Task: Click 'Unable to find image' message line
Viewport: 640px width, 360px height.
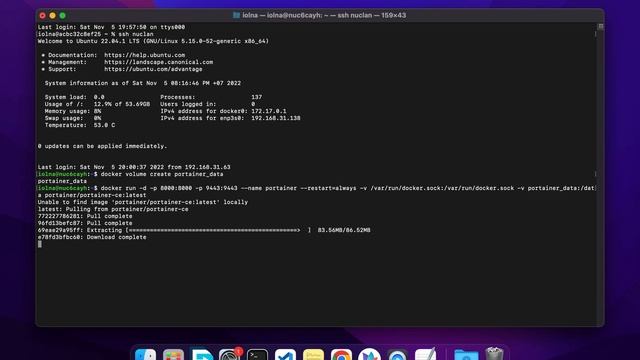Action: 143,202
